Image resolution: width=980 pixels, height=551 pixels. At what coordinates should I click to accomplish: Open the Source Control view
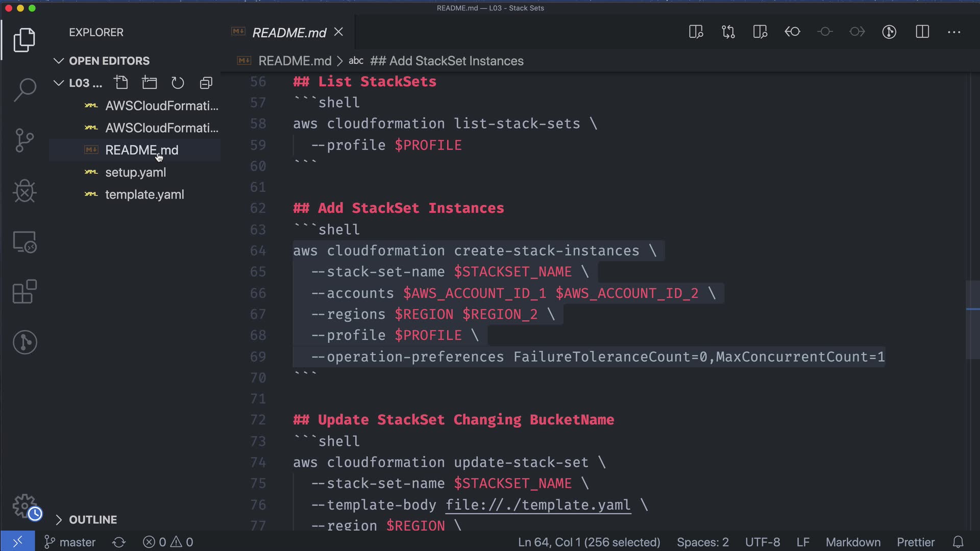click(x=24, y=140)
